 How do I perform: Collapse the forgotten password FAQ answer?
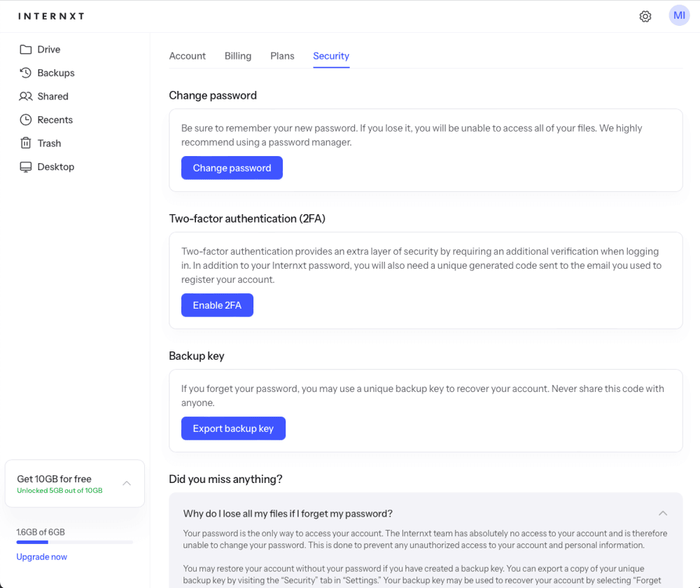point(663,513)
